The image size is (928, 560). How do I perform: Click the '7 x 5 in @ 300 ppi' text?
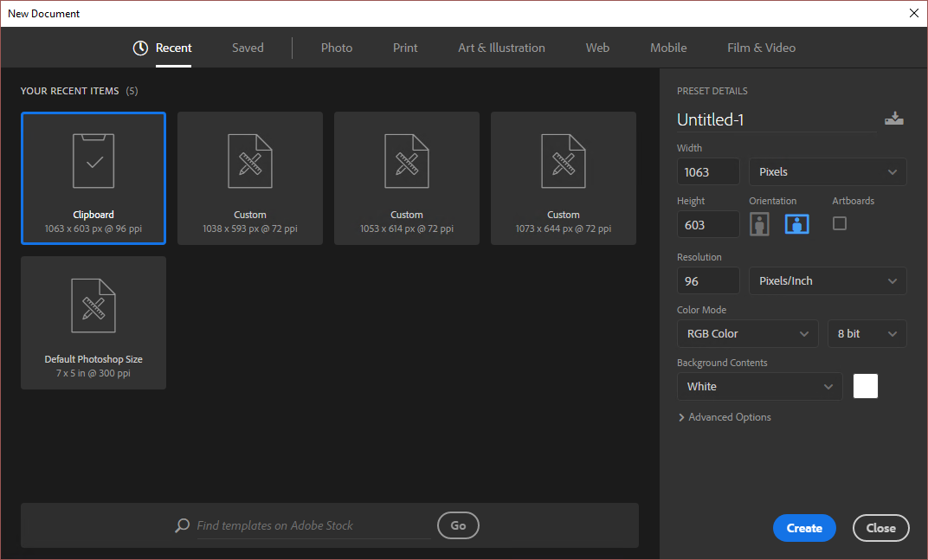(x=93, y=374)
